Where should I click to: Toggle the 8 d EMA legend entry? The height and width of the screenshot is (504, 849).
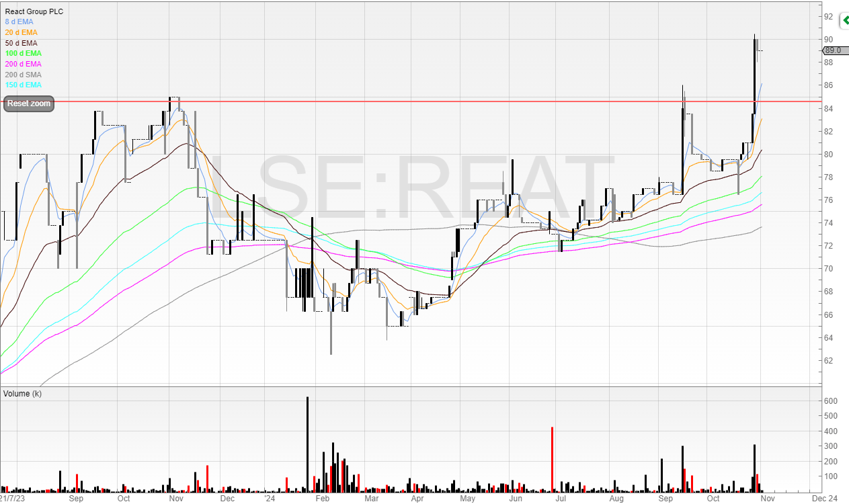coord(19,22)
